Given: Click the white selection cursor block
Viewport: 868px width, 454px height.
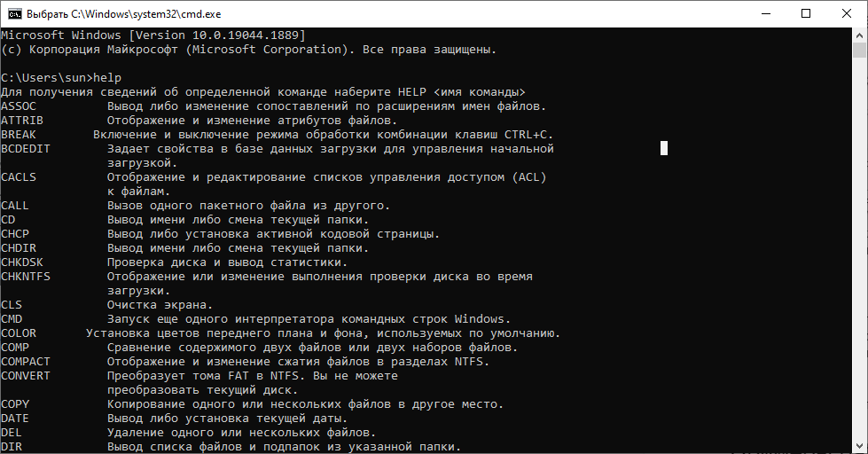Looking at the screenshot, I should click(x=664, y=148).
